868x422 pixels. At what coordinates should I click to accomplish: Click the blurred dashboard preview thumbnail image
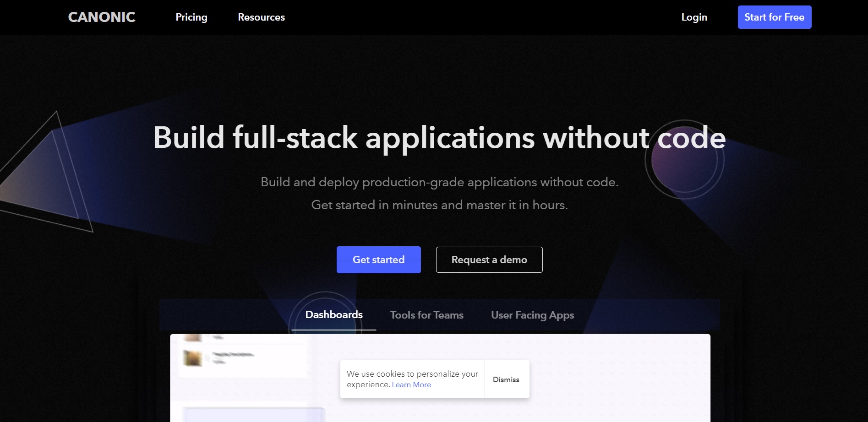point(193,357)
